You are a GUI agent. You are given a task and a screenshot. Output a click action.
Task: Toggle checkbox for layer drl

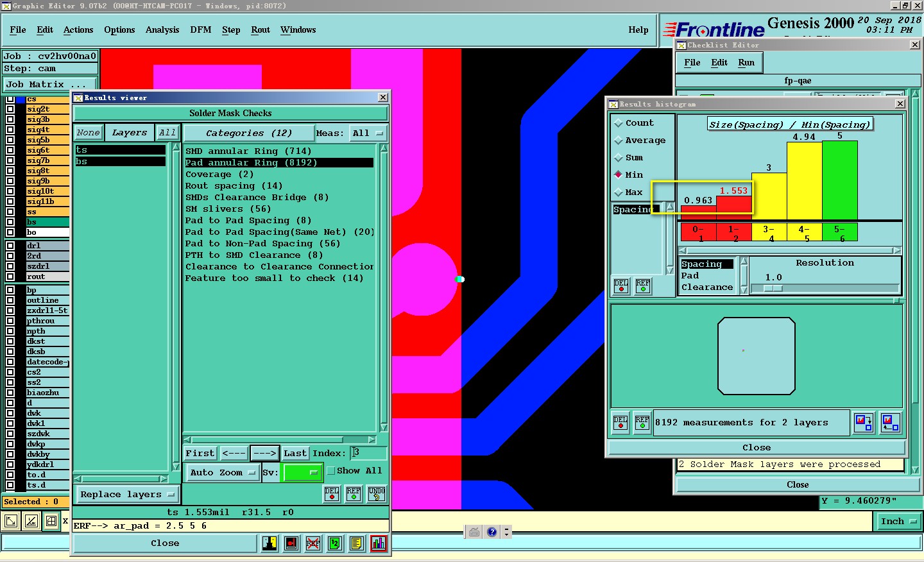pyautogui.click(x=10, y=246)
